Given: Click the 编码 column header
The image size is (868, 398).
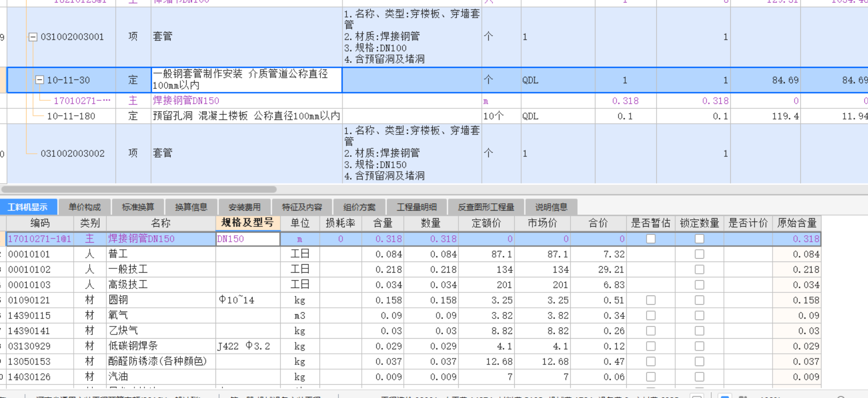Looking at the screenshot, I should [39, 223].
